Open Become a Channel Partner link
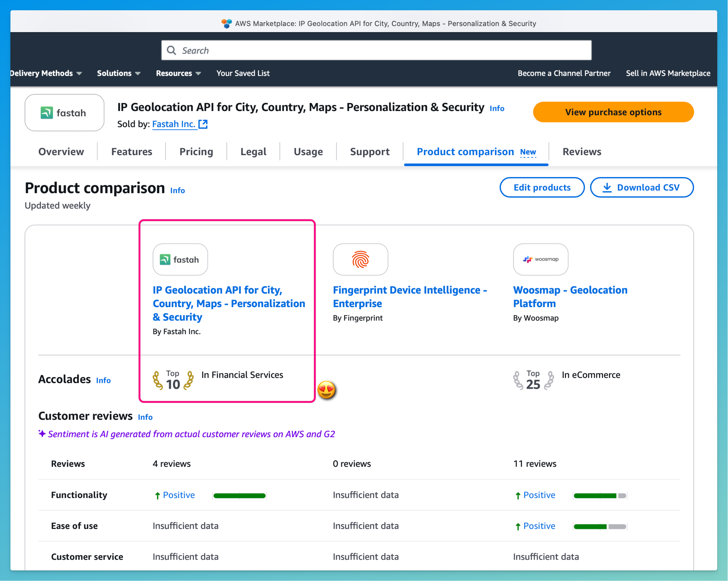This screenshot has height=581, width=728. (x=564, y=73)
